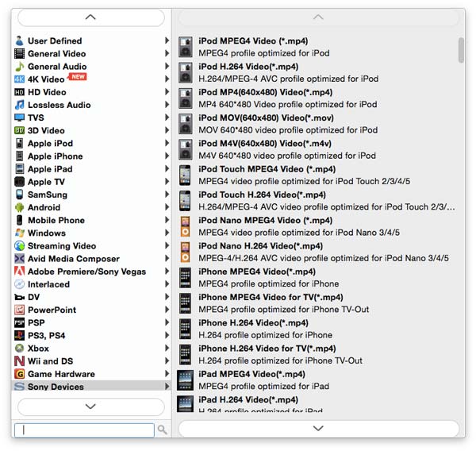The width and height of the screenshot is (476, 451).
Task: Select iPod MP4(640x480) Video(*.mp4) format
Action: point(317,98)
